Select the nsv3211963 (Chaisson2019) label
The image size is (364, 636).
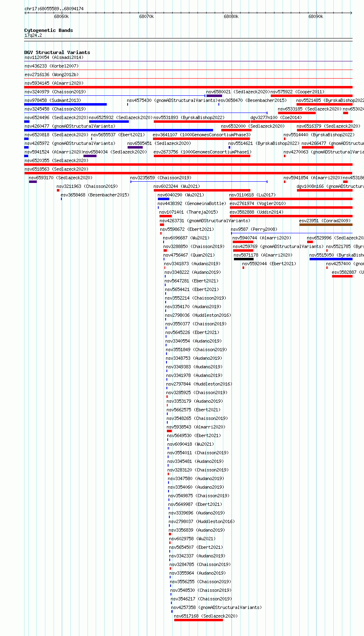coord(87,186)
